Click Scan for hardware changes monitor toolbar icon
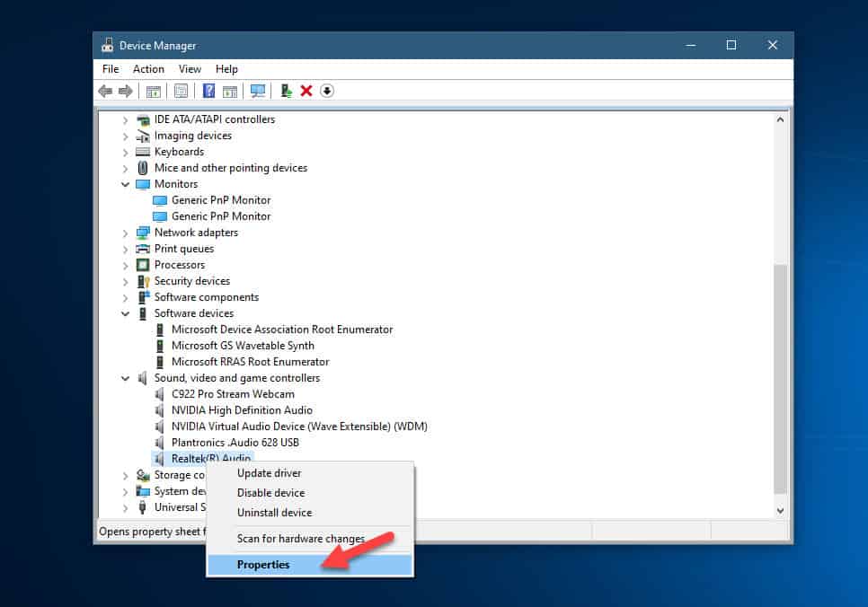 257,91
